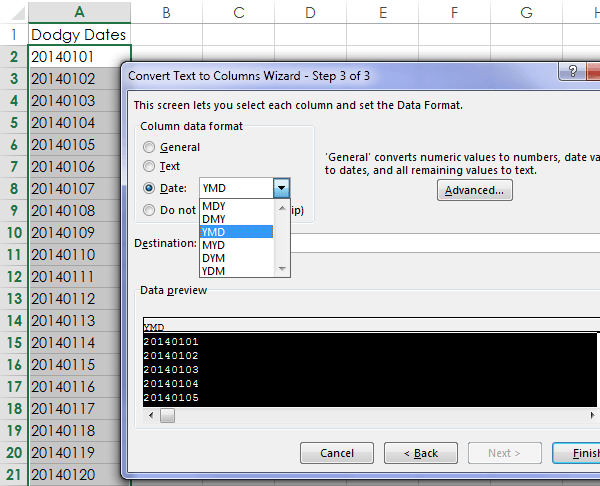The image size is (600, 486).
Task: Click cell containing 20140115
Action: [x=75, y=365]
